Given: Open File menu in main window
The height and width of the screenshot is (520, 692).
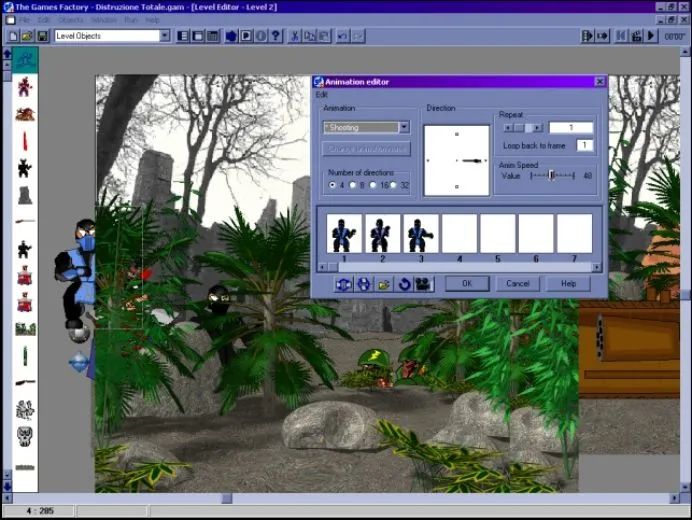Looking at the screenshot, I should coord(24,20).
